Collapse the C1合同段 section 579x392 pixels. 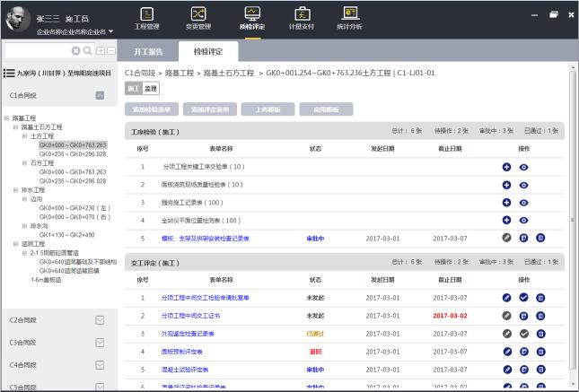pyautogui.click(x=100, y=95)
